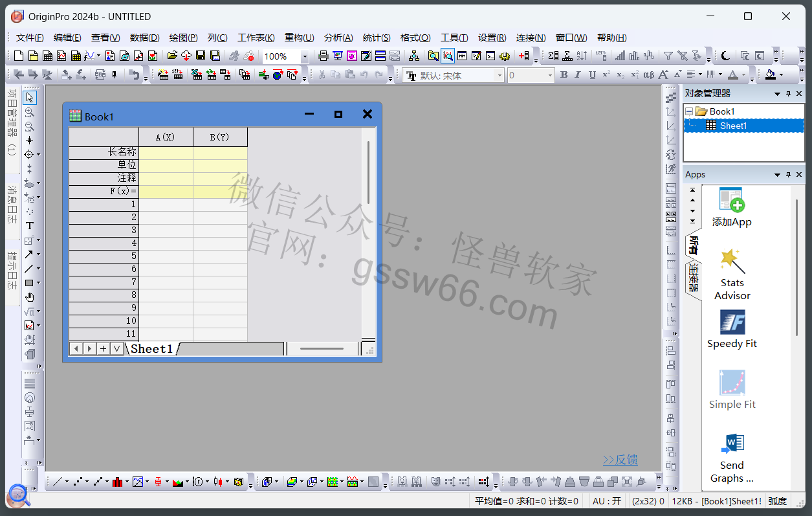Expand the font color dropdown arrow
The image size is (812, 516).
click(x=743, y=75)
